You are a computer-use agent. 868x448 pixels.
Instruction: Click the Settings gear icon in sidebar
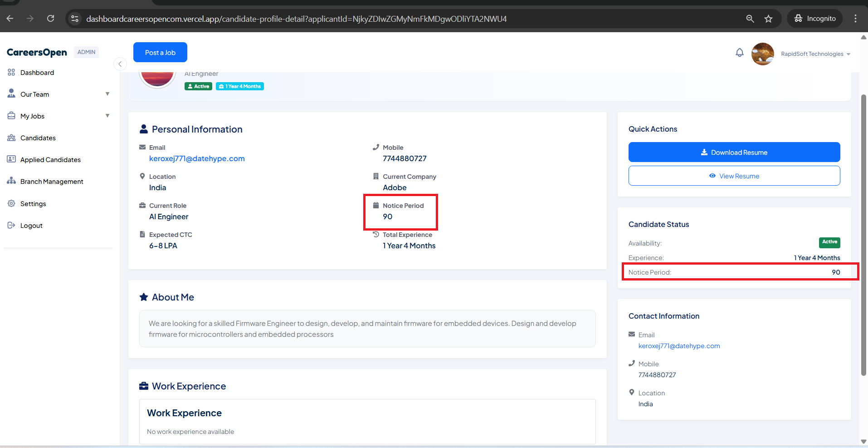(11, 203)
